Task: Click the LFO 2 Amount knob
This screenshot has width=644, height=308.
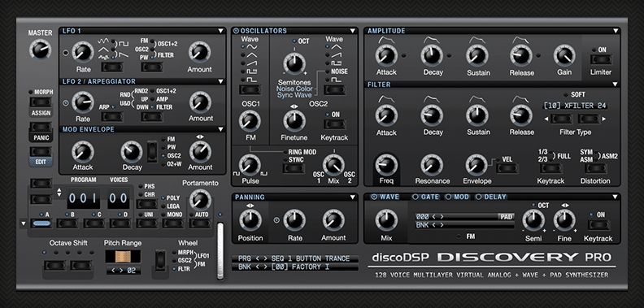Action: 200,102
